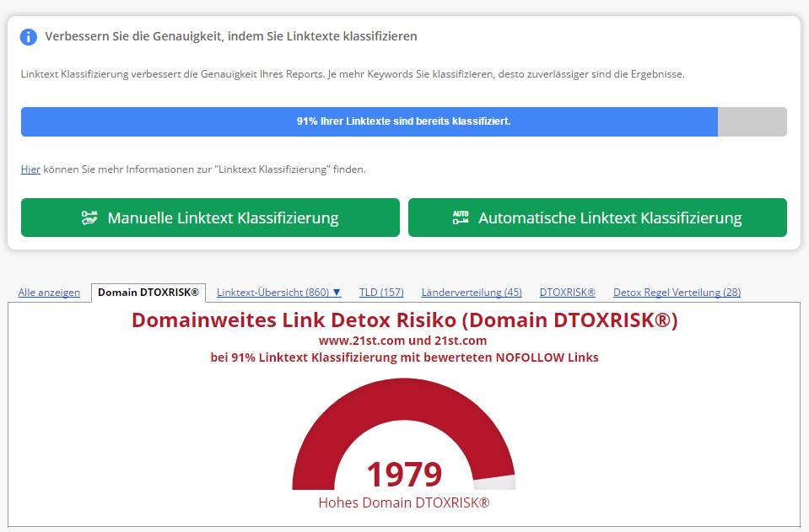Click the gray unclassified part of the progress bar
809x532 pixels.
tap(752, 121)
